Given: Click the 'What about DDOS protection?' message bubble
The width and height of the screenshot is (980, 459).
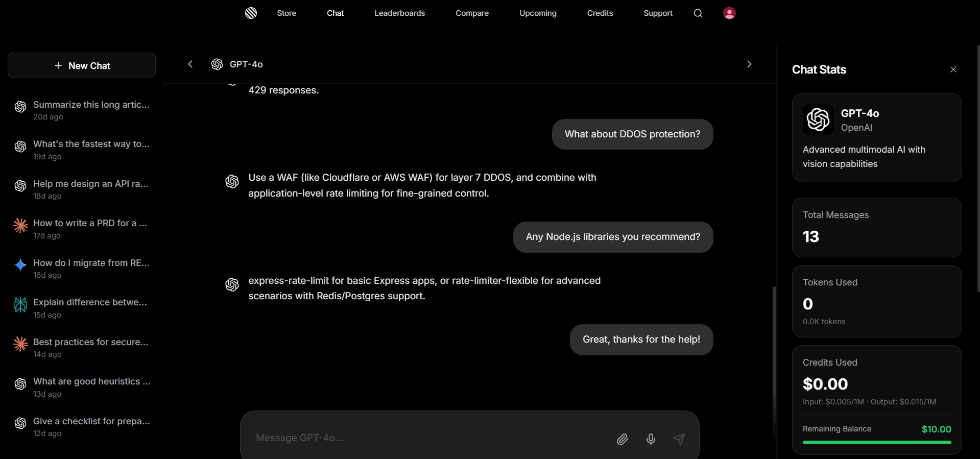Looking at the screenshot, I should (x=632, y=134).
